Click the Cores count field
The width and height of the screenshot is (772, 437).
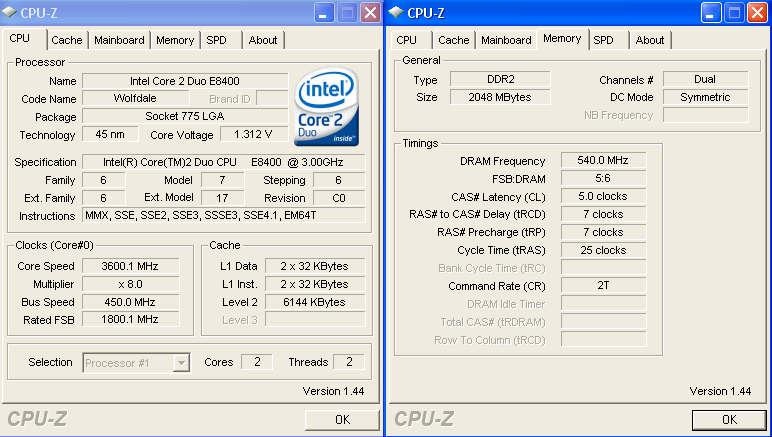(257, 362)
